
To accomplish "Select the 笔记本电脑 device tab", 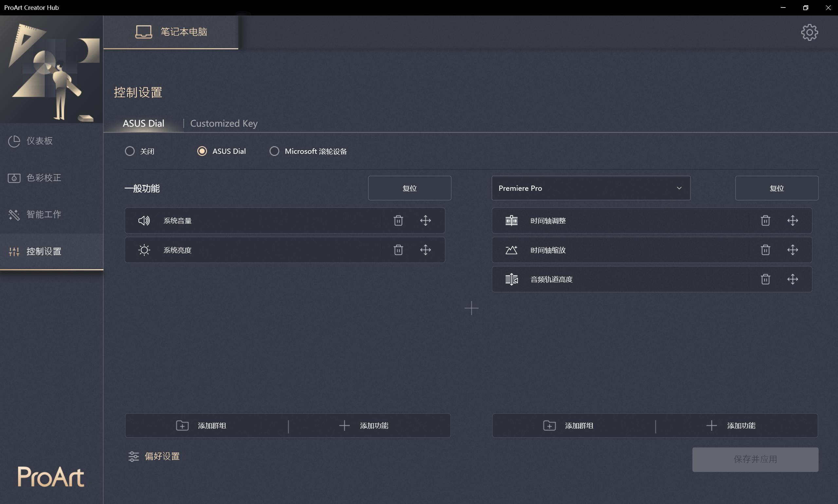I will click(x=171, y=32).
